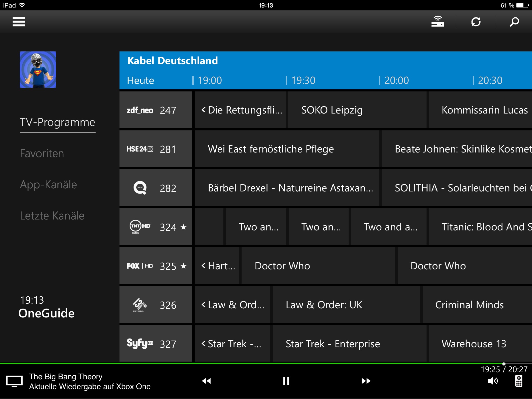Pick the Syfy HD channel 327

click(x=156, y=344)
